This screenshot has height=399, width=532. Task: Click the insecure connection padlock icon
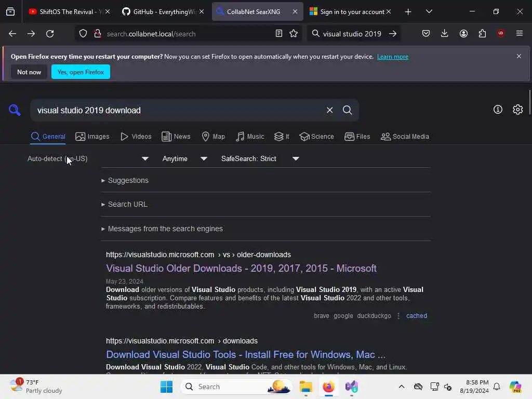point(98,34)
